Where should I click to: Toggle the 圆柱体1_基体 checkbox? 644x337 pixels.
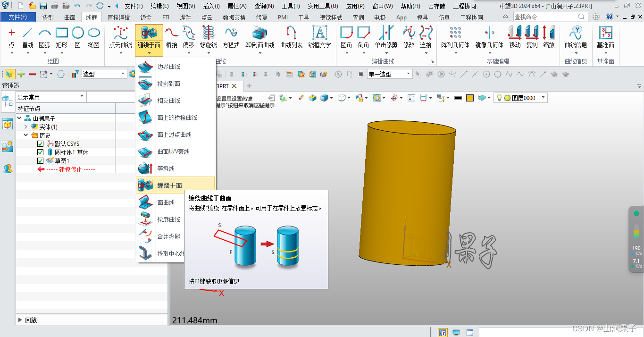click(40, 152)
